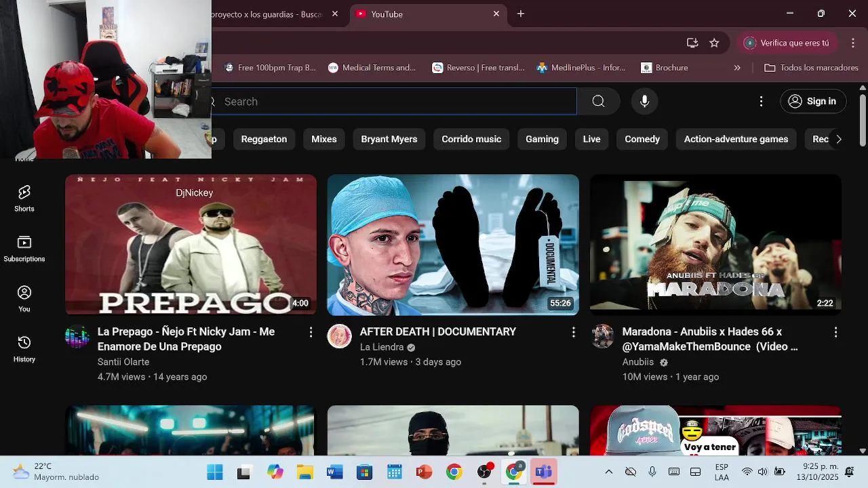Viewport: 868px width, 488px height.
Task: Open Subscriptions from the sidebar
Action: (24, 249)
